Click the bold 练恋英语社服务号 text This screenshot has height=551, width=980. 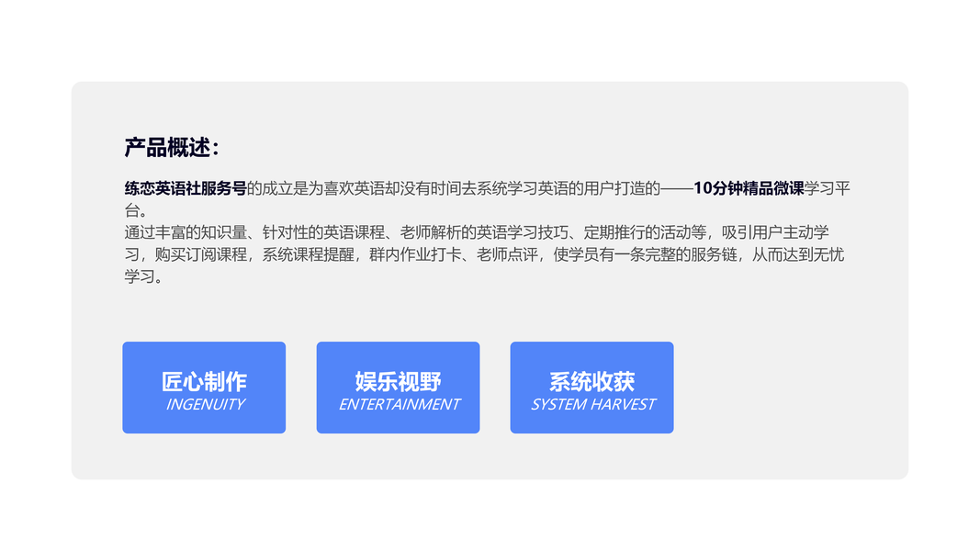point(185,188)
